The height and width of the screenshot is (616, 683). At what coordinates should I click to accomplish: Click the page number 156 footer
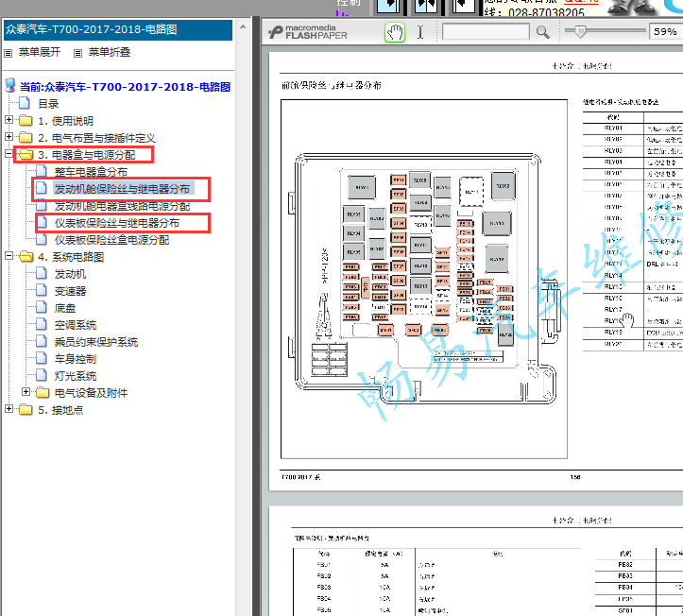click(x=575, y=477)
